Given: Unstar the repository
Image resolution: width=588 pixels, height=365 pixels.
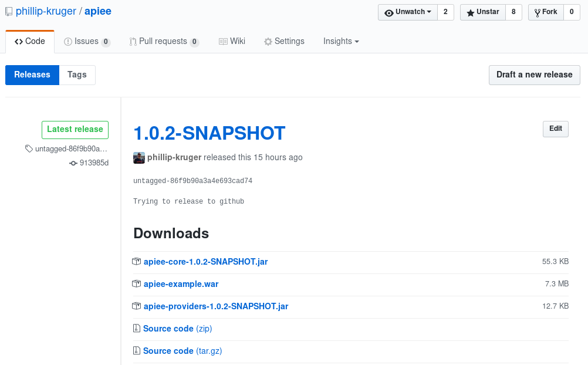Looking at the screenshot, I should coord(483,12).
